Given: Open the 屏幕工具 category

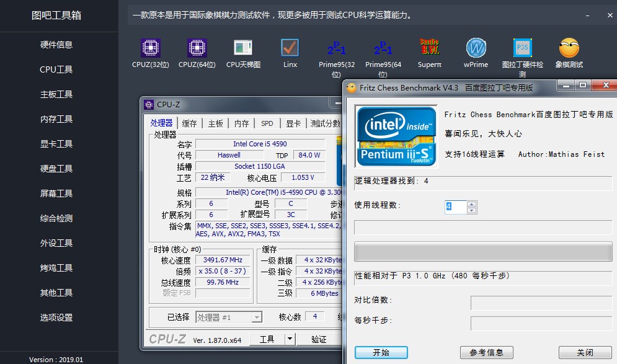Looking at the screenshot, I should (x=56, y=193).
